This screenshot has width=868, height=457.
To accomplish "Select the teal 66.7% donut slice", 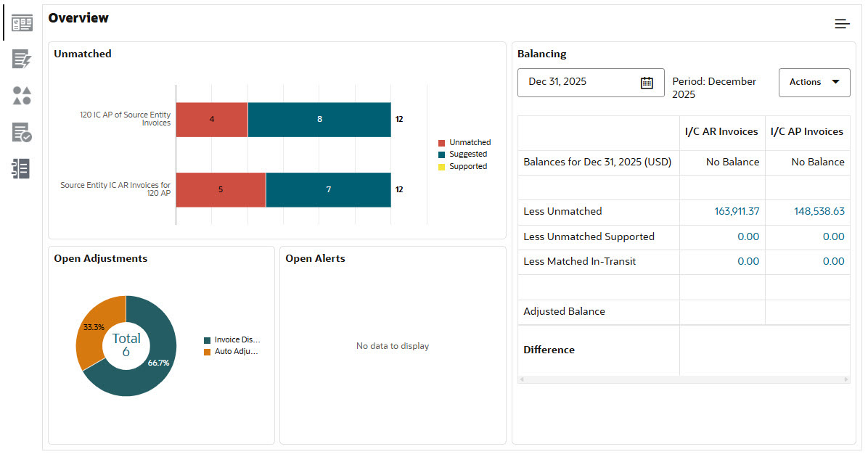I will tap(157, 363).
